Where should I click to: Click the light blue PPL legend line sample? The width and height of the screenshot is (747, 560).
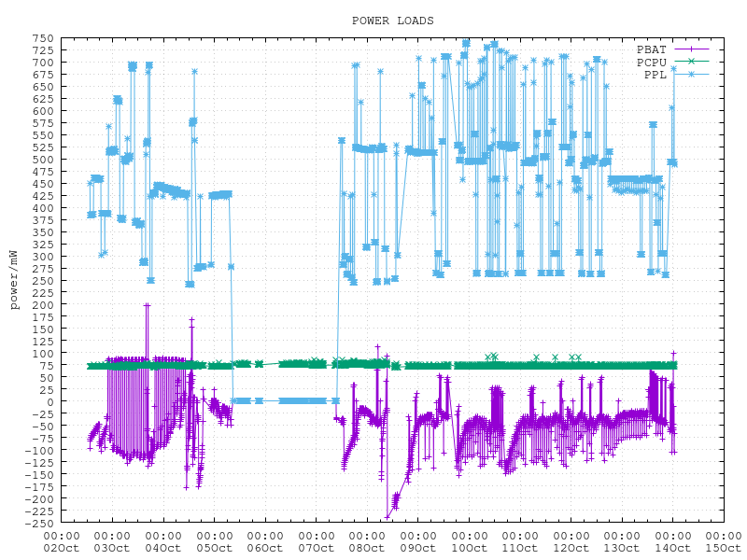click(692, 75)
